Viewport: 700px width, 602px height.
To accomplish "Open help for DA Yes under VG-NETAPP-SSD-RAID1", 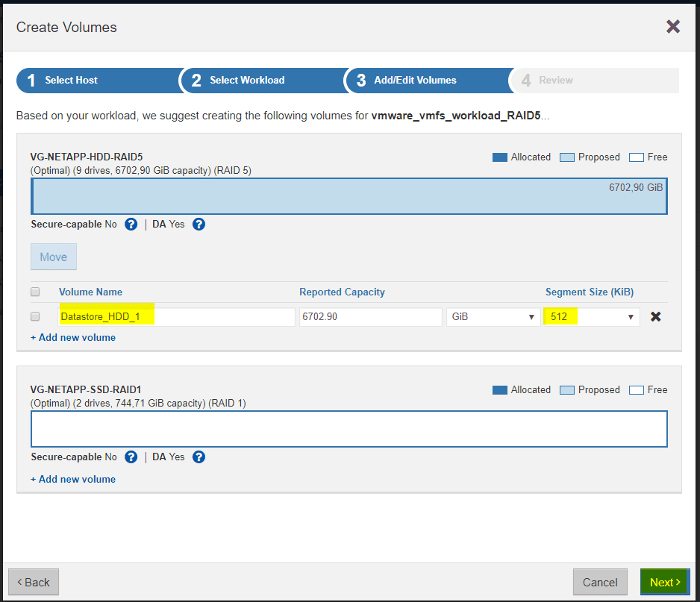I will (x=198, y=457).
